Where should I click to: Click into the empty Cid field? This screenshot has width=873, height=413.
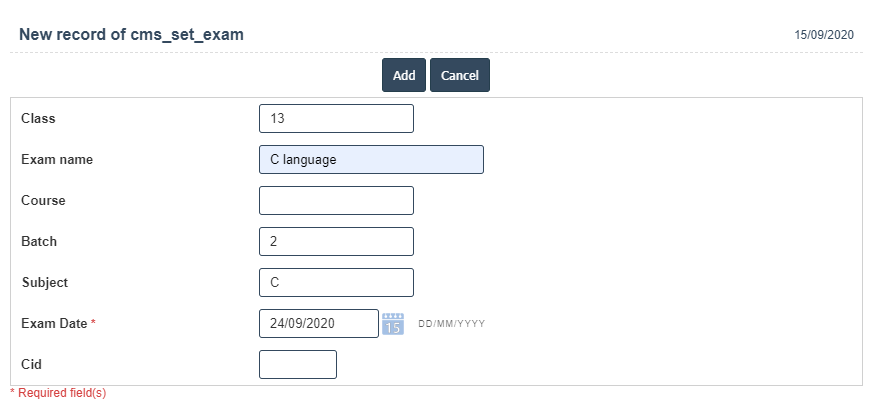pyautogui.click(x=298, y=365)
